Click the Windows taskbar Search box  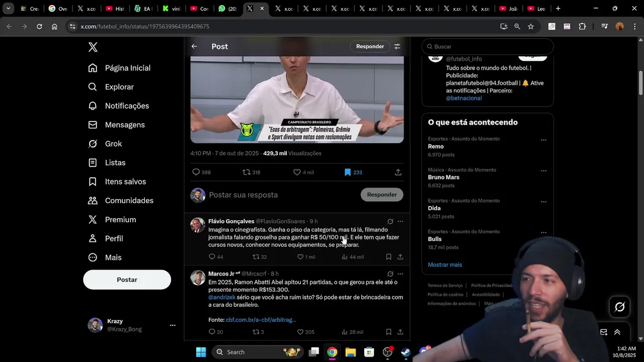[258, 352]
